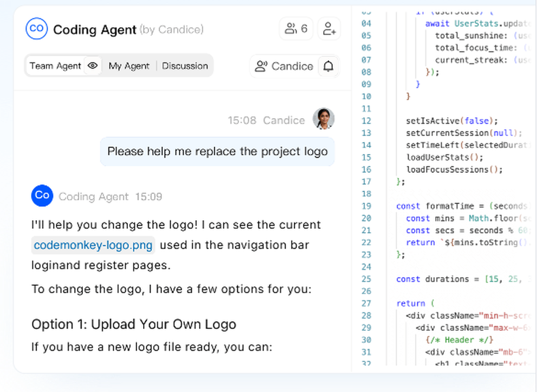Click the speaking-person icon beside Candice
Image resolution: width=542 pixels, height=392 pixels.
[x=262, y=66]
